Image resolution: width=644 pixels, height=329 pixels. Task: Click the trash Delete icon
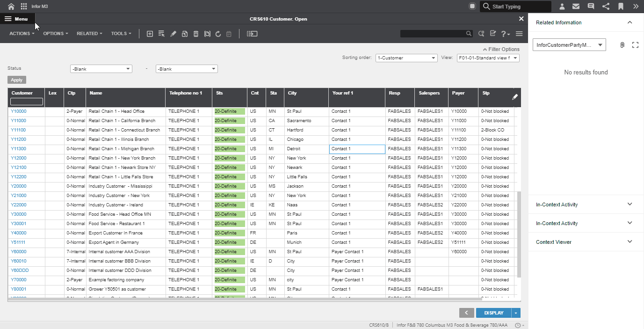tap(196, 34)
